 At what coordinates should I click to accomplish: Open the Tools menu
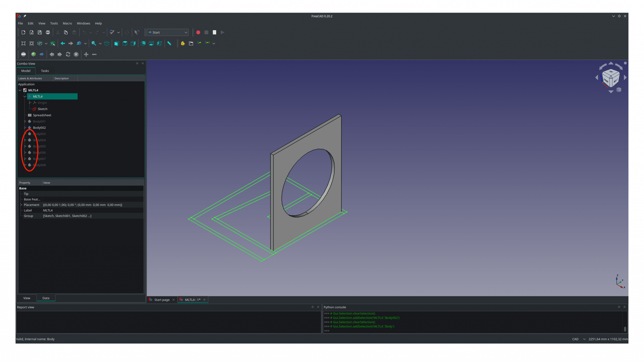pyautogui.click(x=54, y=23)
